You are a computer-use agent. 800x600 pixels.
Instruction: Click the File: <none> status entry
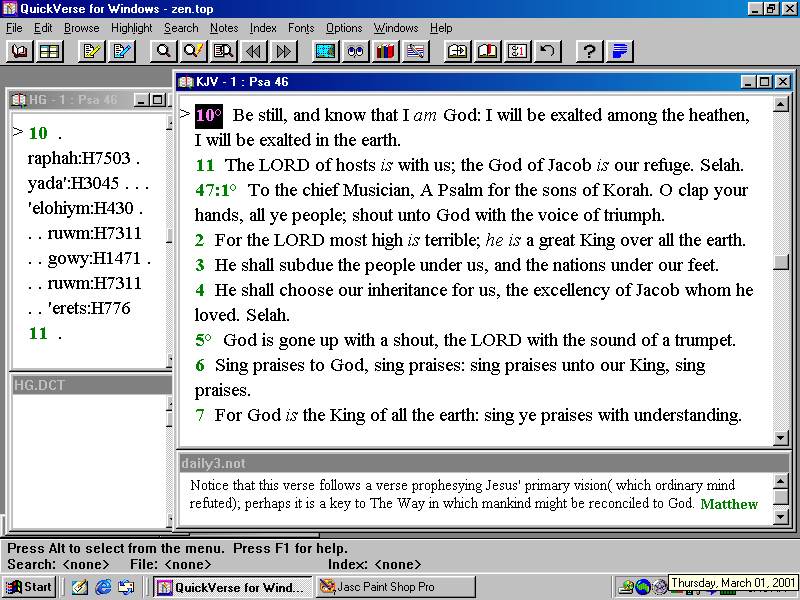pos(170,564)
